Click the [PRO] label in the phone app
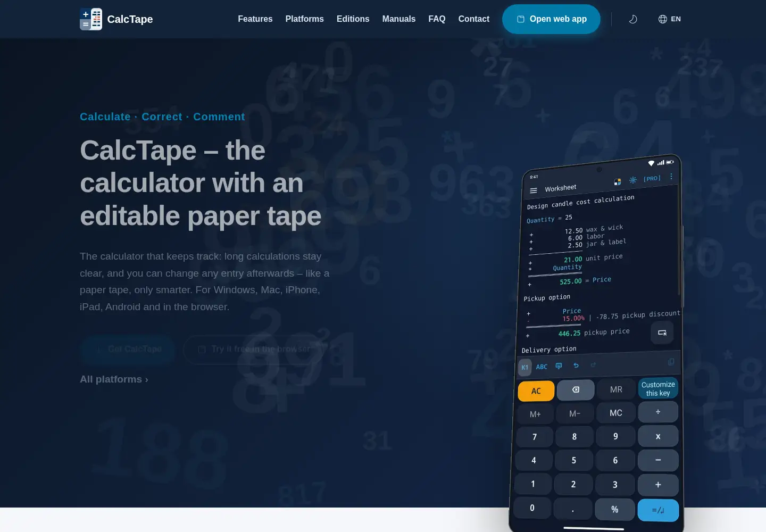 pyautogui.click(x=652, y=178)
